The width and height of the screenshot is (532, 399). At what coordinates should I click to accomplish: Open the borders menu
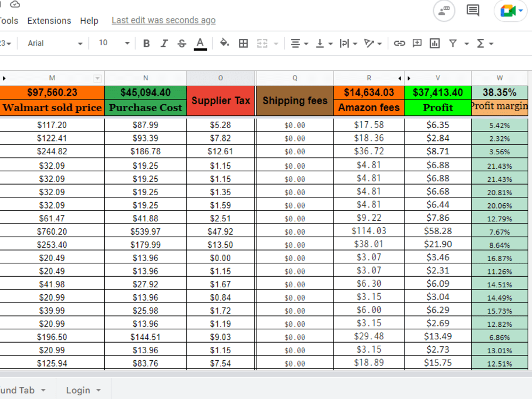(243, 44)
